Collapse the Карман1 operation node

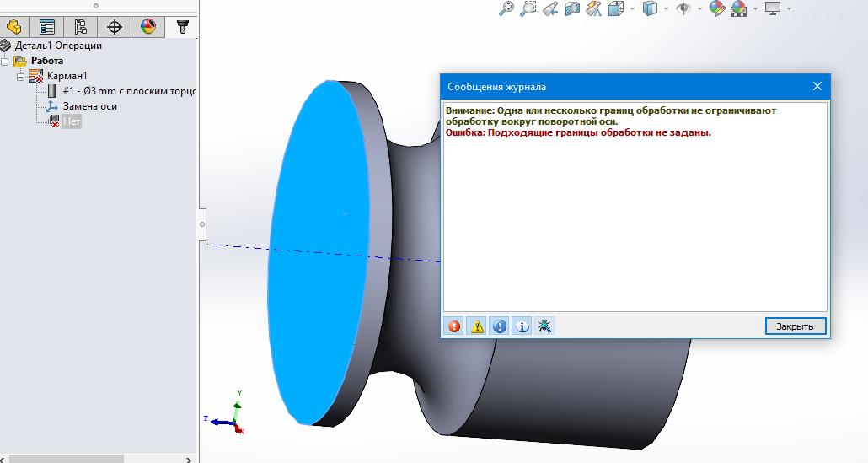[x=20, y=77]
